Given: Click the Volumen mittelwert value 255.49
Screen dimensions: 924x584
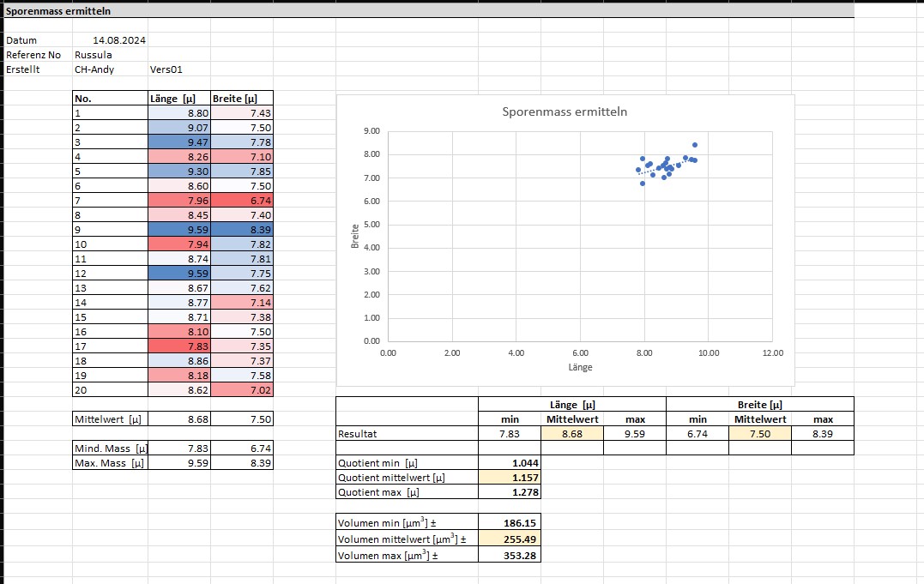Looking at the screenshot, I should click(509, 540).
